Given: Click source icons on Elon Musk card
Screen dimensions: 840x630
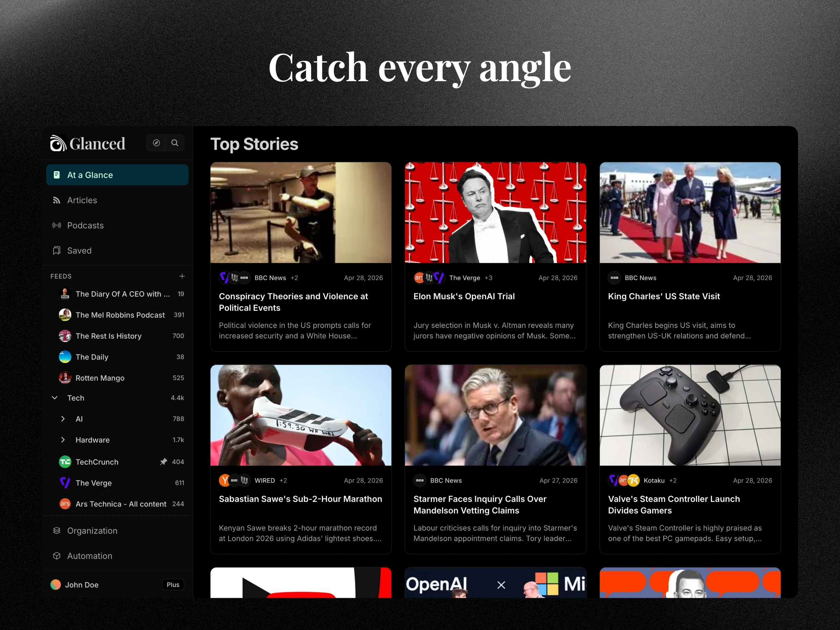Looking at the screenshot, I should tap(429, 278).
